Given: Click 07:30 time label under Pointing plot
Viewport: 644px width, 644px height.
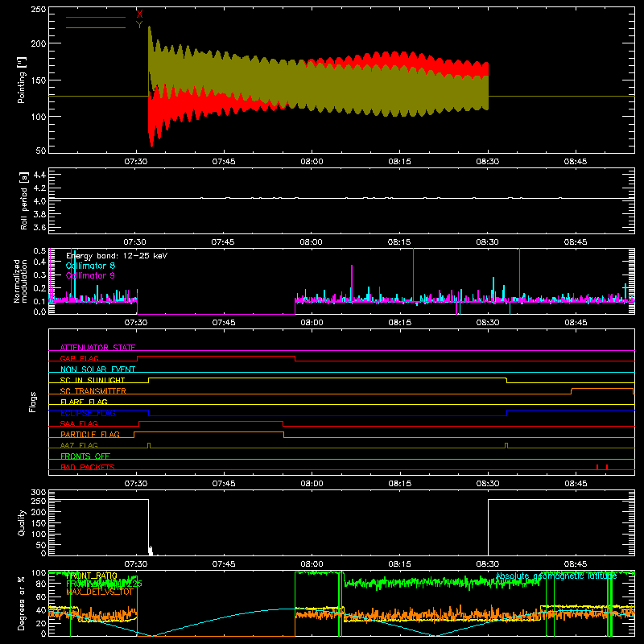Looking at the screenshot, I should [136, 162].
